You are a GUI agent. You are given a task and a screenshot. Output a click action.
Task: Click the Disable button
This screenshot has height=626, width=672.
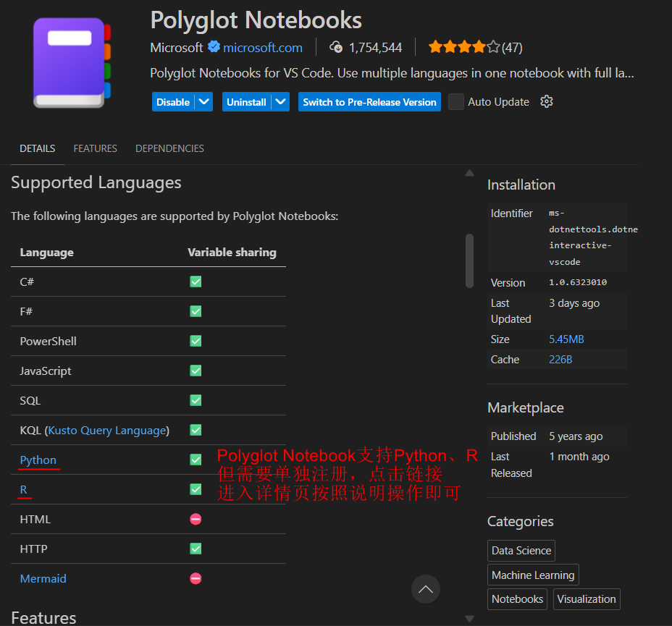[173, 102]
